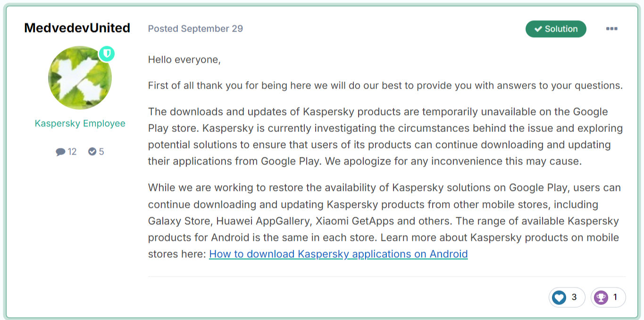Click the green Solution badge label

pos(561,29)
